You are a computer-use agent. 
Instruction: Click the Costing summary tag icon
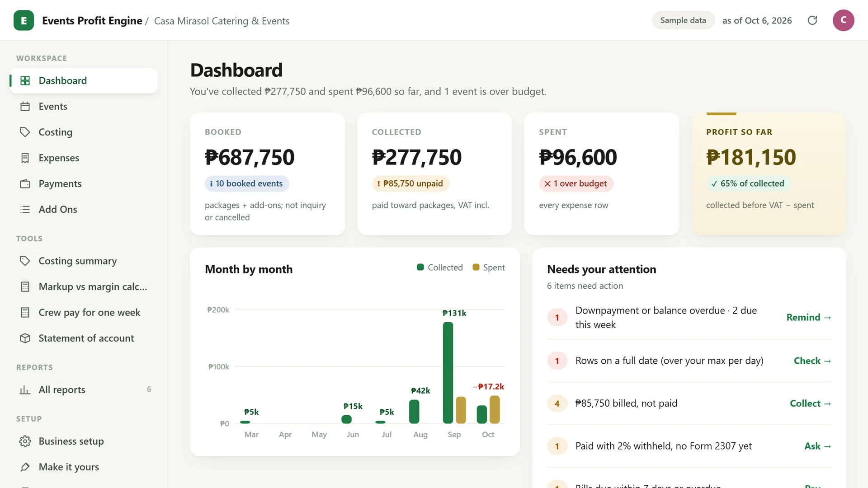click(25, 261)
